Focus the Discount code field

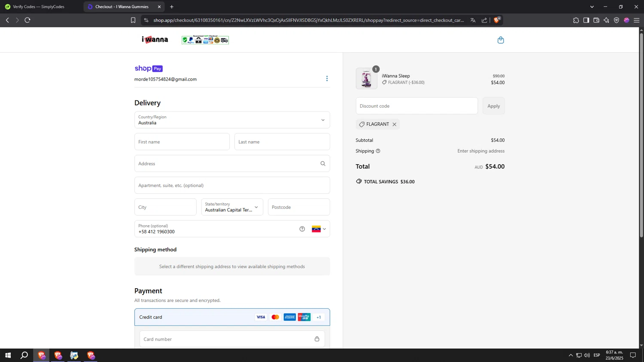click(x=416, y=106)
